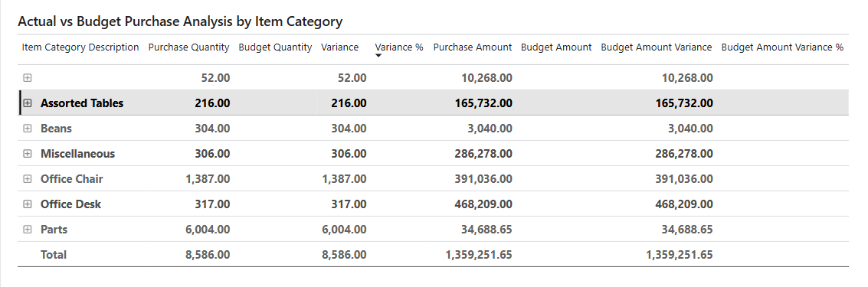The width and height of the screenshot is (868, 287).
Task: Click the sort arrow under Variance %
Action: pos(378,56)
